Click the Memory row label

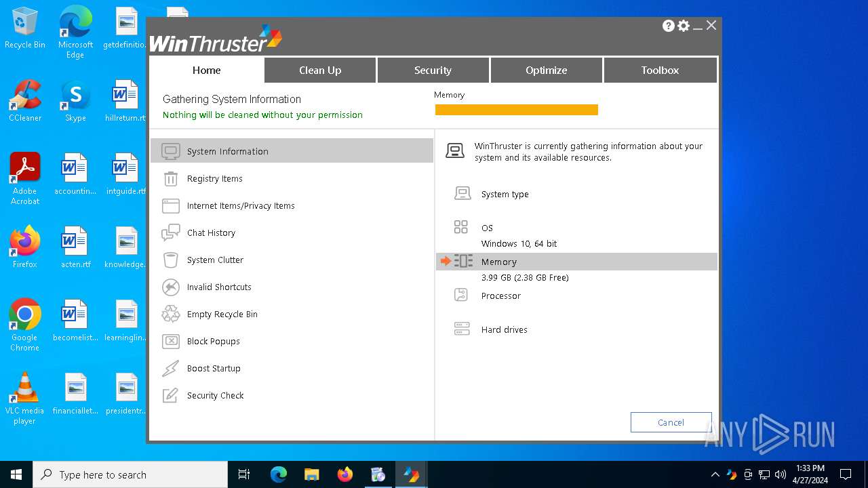point(498,262)
